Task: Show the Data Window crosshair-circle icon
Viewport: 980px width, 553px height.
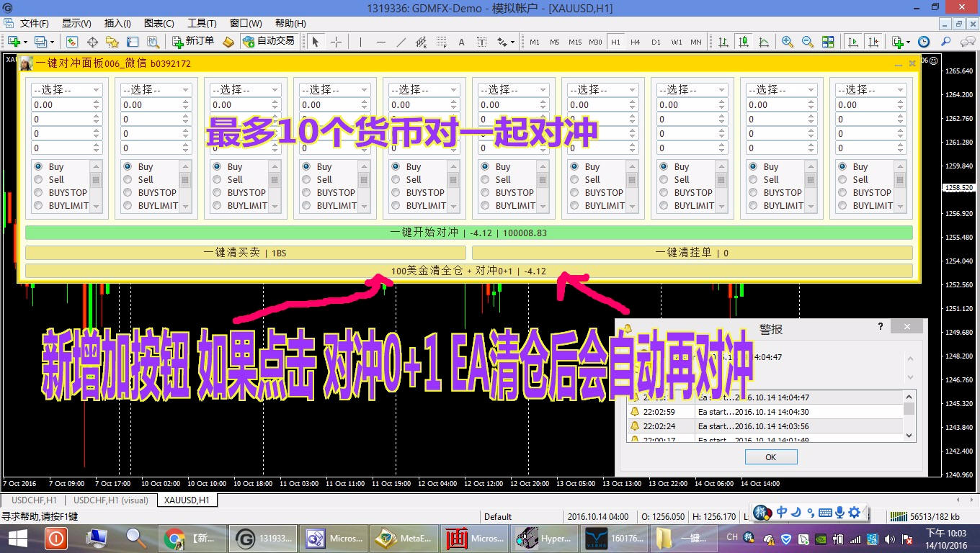Action: pos(92,42)
